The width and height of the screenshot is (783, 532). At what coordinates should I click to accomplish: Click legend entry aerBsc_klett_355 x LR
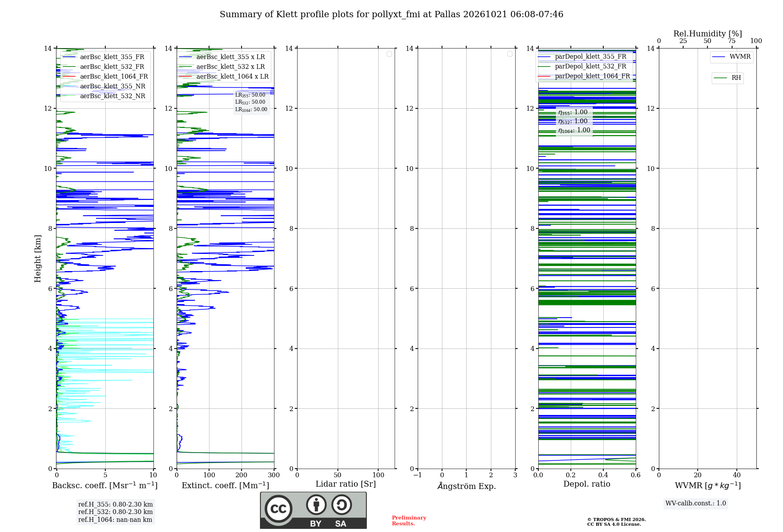(222, 57)
